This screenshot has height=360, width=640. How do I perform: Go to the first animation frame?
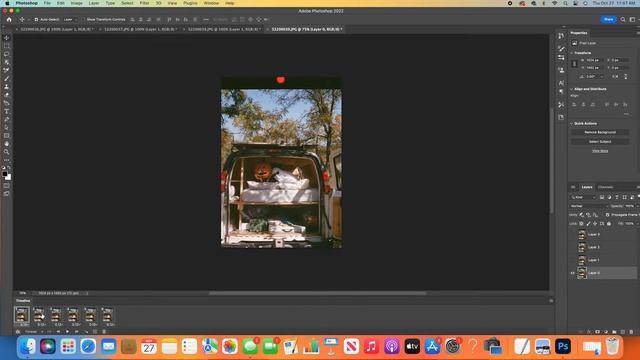click(49, 331)
